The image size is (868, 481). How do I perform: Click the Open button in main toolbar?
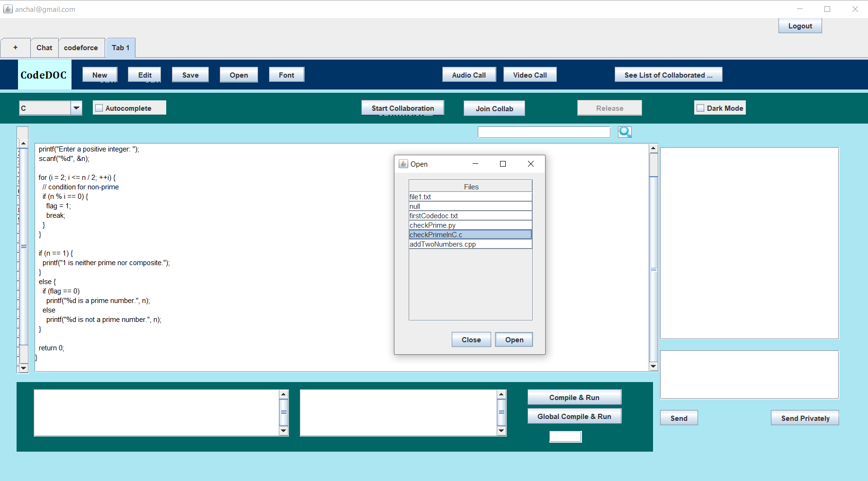(x=239, y=75)
